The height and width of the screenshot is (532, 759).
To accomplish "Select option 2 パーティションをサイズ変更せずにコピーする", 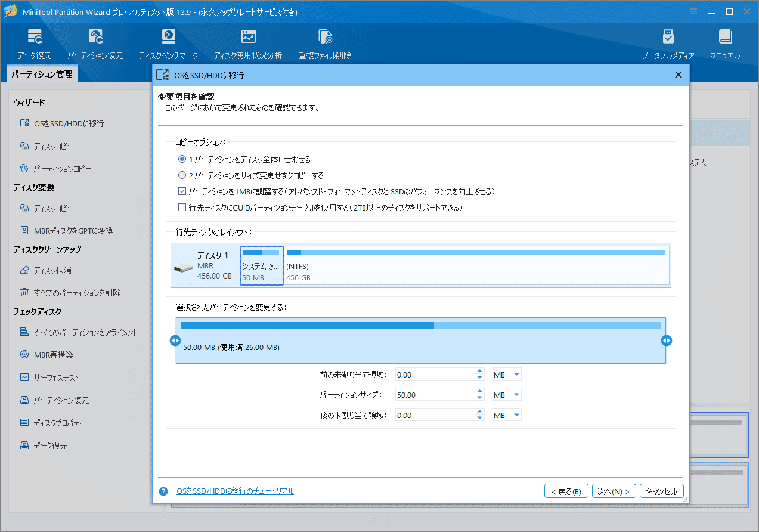I will 251,176.
